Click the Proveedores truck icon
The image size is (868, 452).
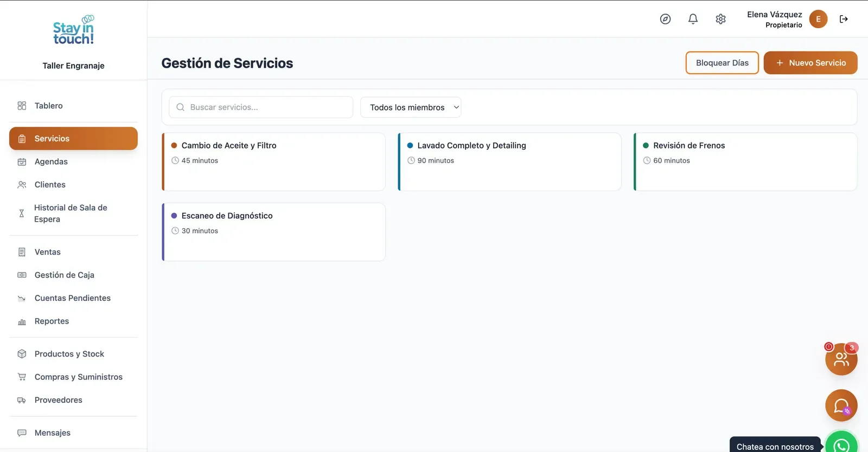pos(22,400)
